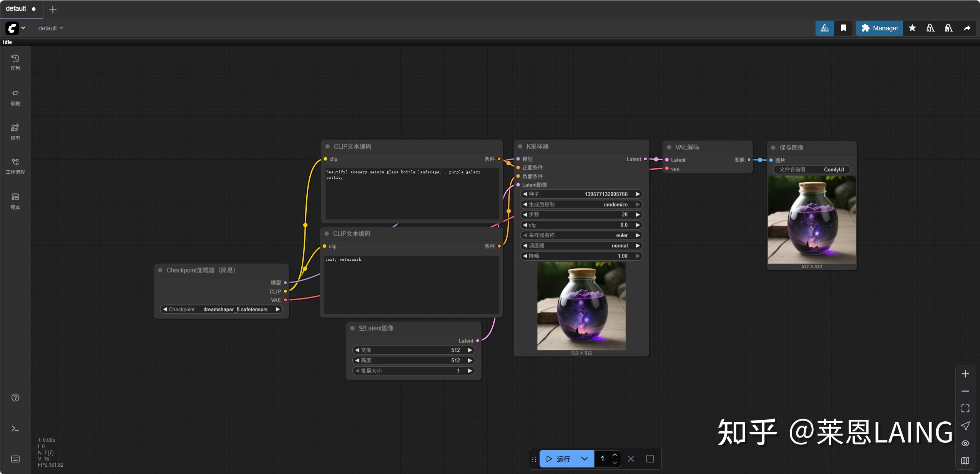Image resolution: width=980 pixels, height=474 pixels.
Task: Open the workflows sidebar panel icon
Action: tap(15, 166)
